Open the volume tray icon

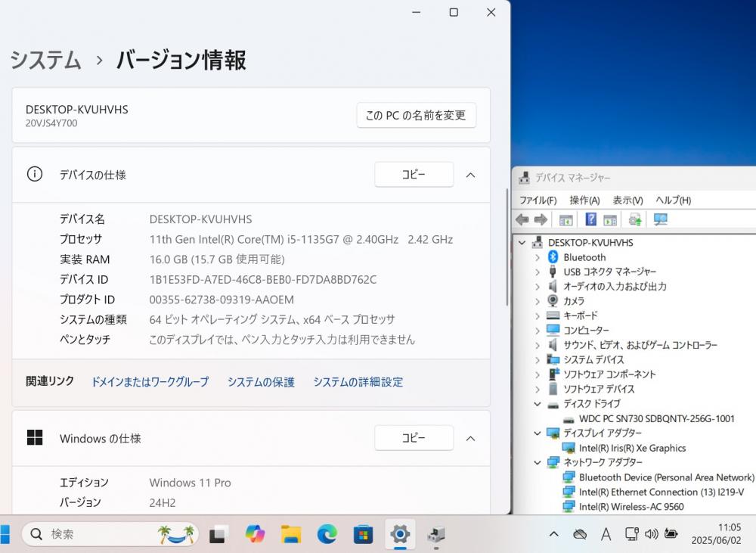coord(652,533)
